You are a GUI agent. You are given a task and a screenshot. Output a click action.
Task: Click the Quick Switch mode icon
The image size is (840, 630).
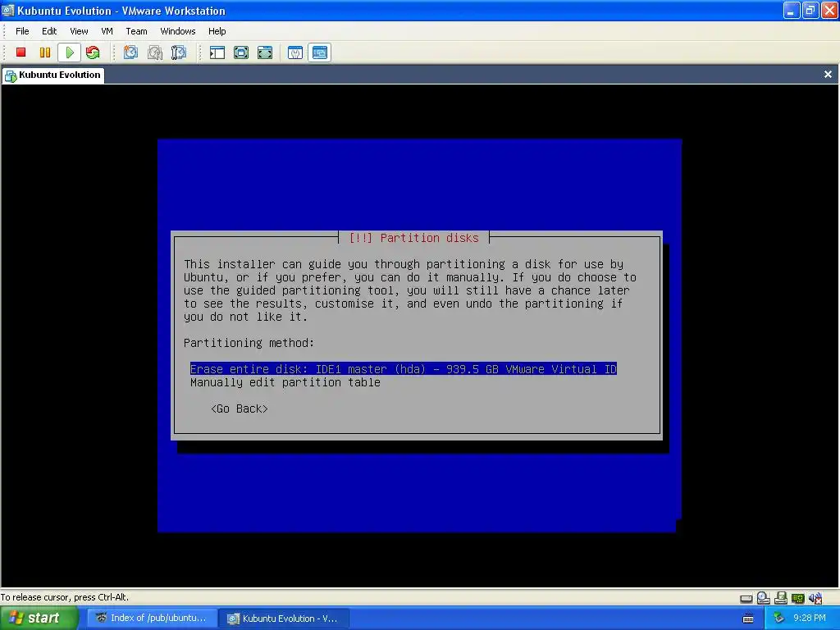click(x=265, y=52)
